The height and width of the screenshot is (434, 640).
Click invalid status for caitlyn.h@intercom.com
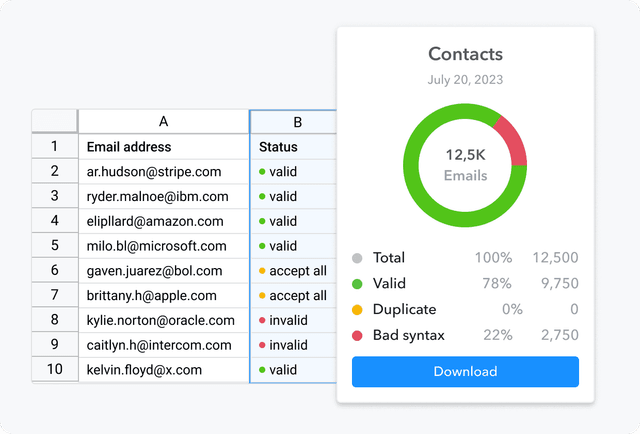293,345
